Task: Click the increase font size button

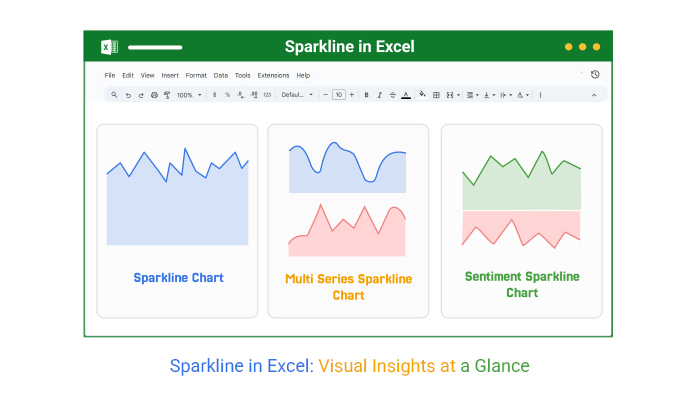Action: pos(352,95)
